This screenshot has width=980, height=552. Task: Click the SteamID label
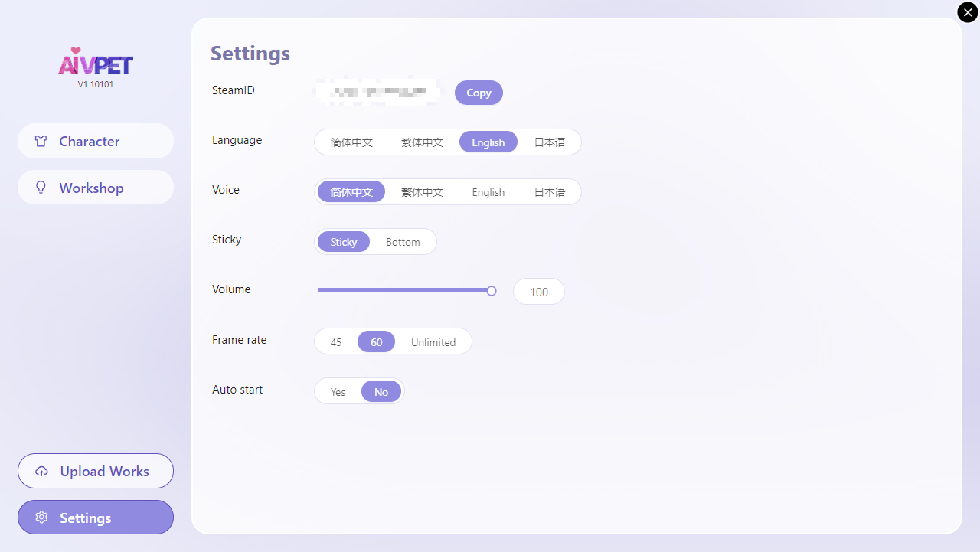[x=234, y=90]
